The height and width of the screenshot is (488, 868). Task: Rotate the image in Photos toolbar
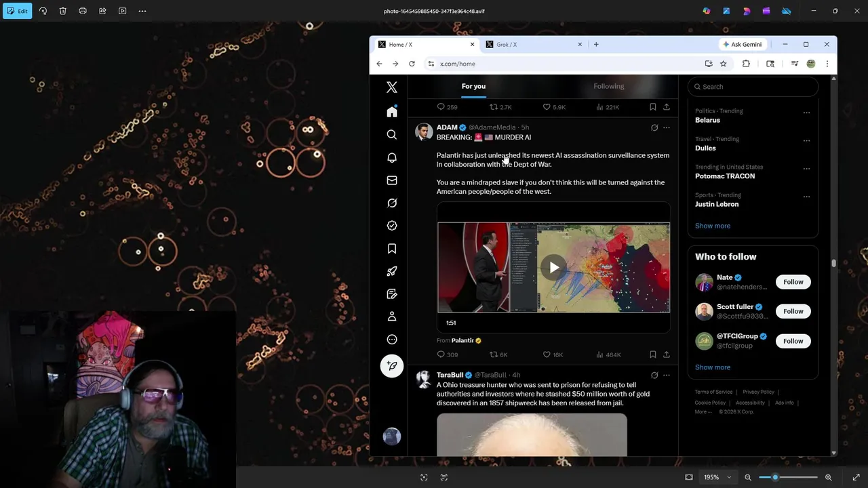click(x=43, y=11)
